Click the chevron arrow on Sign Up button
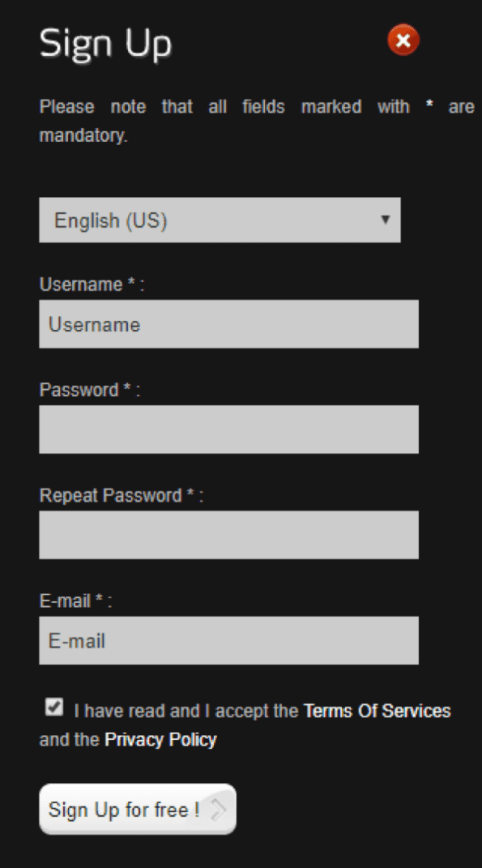 point(220,810)
